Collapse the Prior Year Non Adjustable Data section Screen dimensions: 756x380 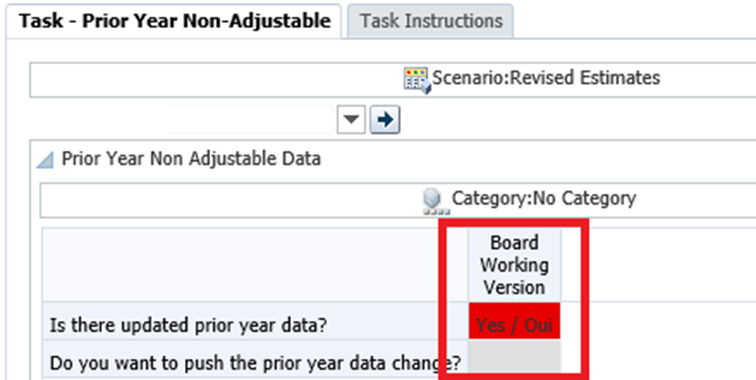coord(45,160)
